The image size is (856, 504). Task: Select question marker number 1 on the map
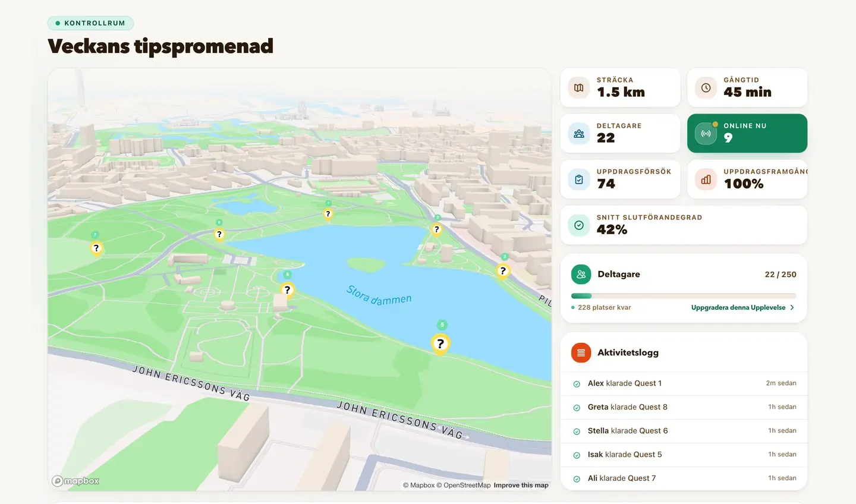[328, 214]
